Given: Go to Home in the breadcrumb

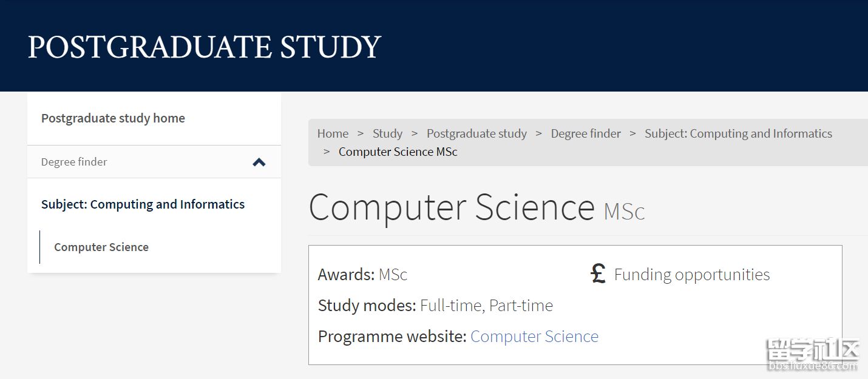Looking at the screenshot, I should coord(333,133).
